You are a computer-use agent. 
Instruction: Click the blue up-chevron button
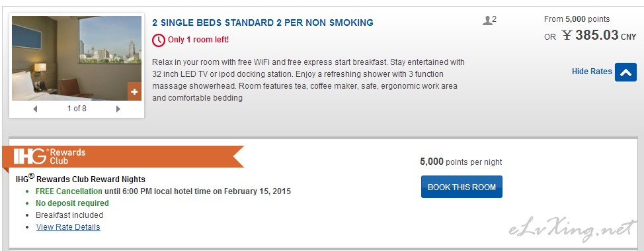coord(625,72)
